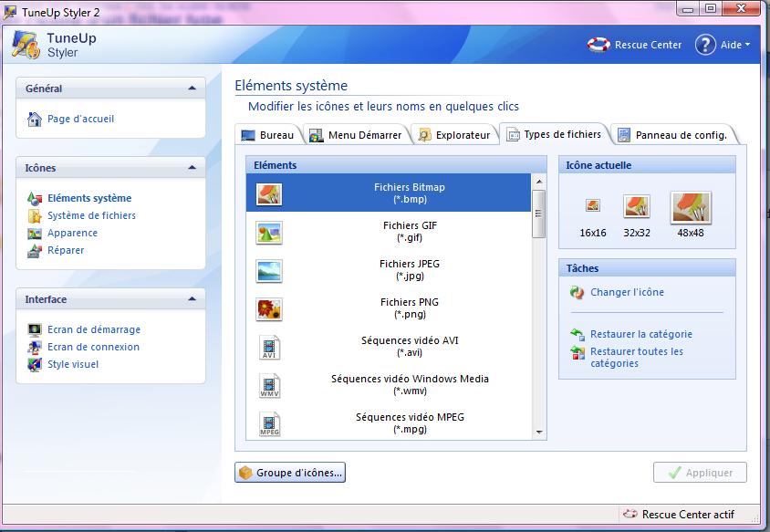Viewport: 770px width, 532px height.
Task: Open the Rescue Center link
Action: click(x=649, y=45)
